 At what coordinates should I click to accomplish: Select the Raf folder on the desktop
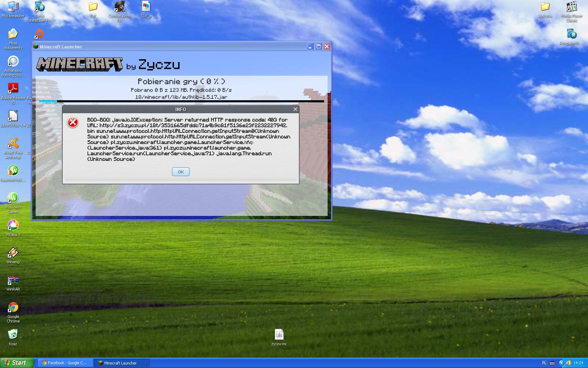click(x=93, y=9)
